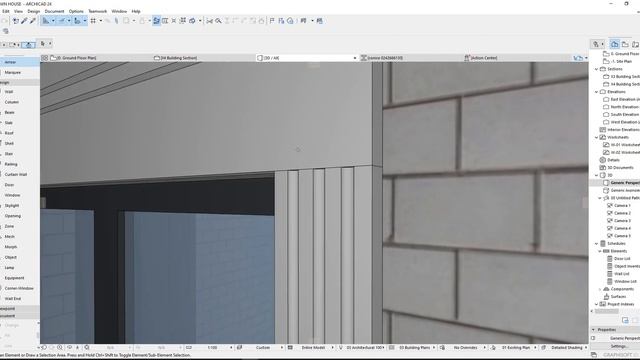Open the Options menu
The height and width of the screenshot is (360, 640).
(x=76, y=11)
